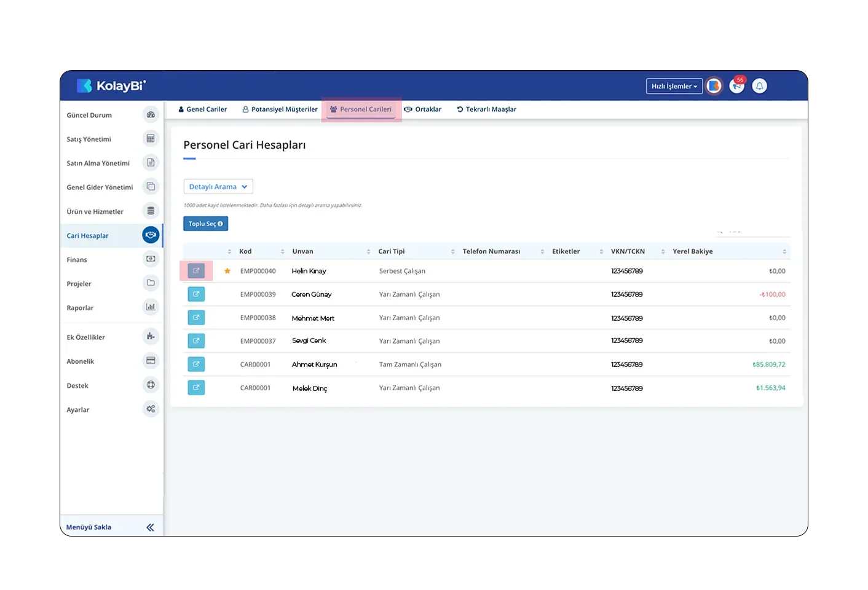
Task: Toggle favorite star on Helin Kınay row
Action: [227, 271]
